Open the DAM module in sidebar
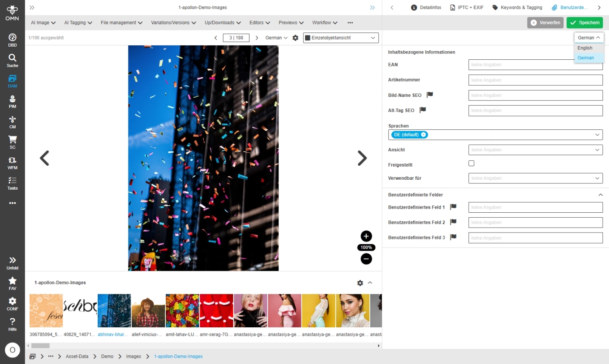The image size is (609, 364). pos(12,81)
